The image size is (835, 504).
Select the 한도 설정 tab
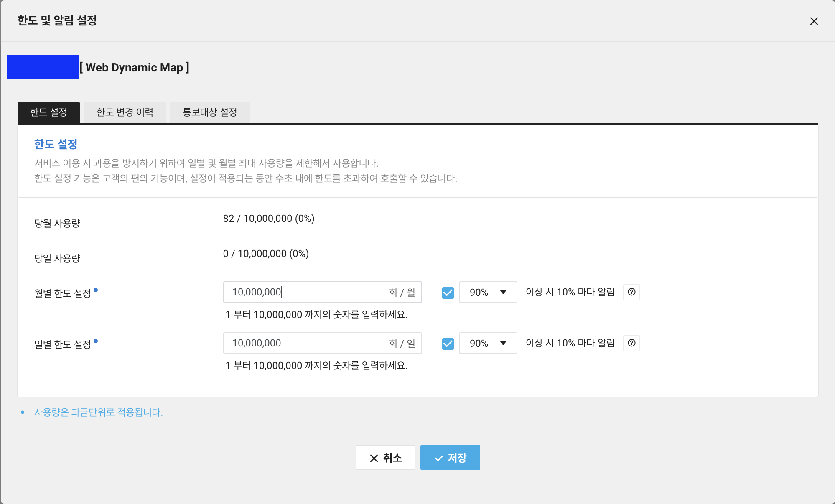[48, 112]
